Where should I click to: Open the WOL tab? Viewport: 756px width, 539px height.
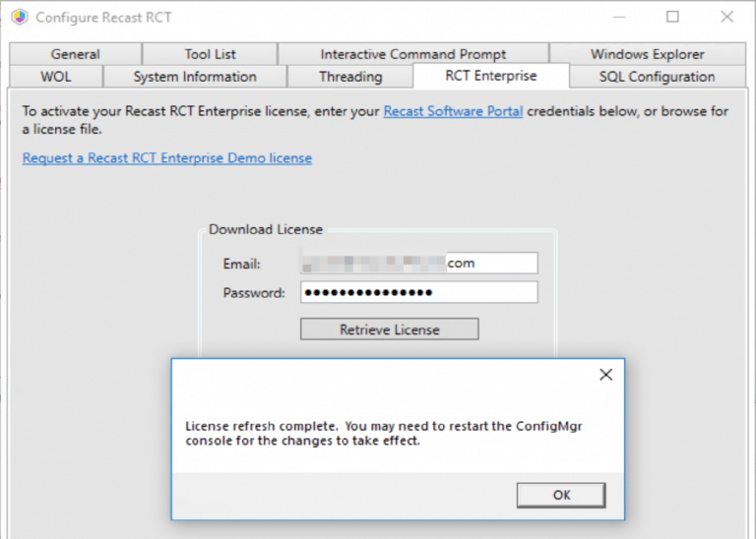point(56,77)
